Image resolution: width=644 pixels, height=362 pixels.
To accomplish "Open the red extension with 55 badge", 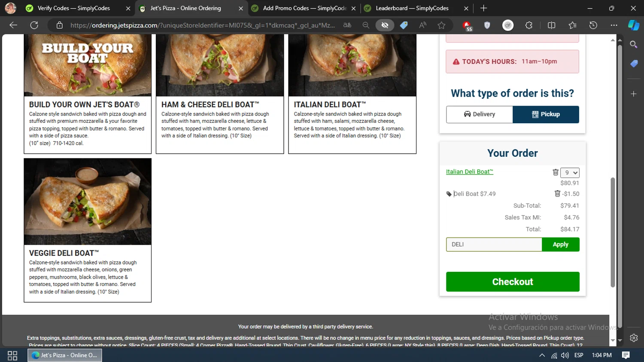I will [x=467, y=26].
